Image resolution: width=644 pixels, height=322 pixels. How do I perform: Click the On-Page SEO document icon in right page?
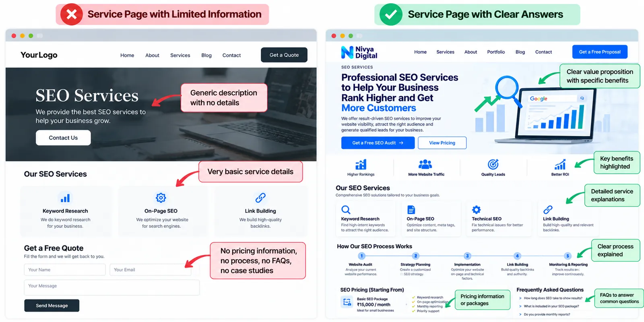click(411, 210)
